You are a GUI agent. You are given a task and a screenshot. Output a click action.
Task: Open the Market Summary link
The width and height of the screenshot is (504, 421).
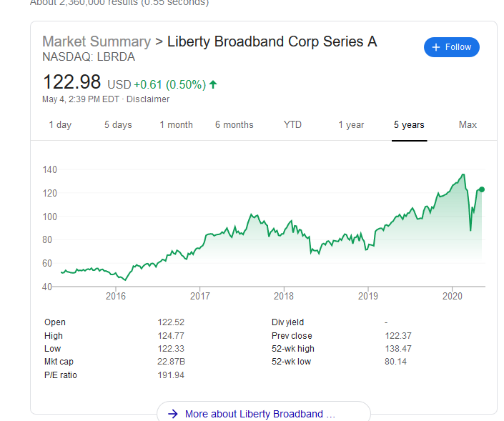click(x=97, y=41)
